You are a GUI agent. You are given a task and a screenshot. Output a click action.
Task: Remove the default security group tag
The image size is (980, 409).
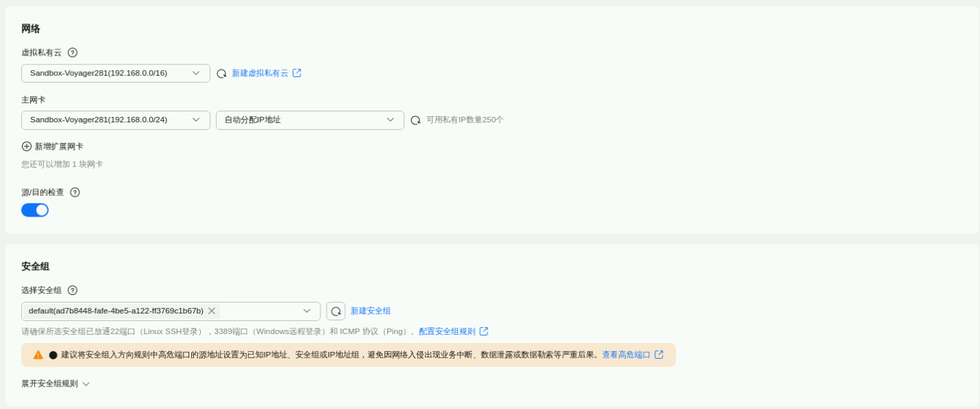pos(212,311)
